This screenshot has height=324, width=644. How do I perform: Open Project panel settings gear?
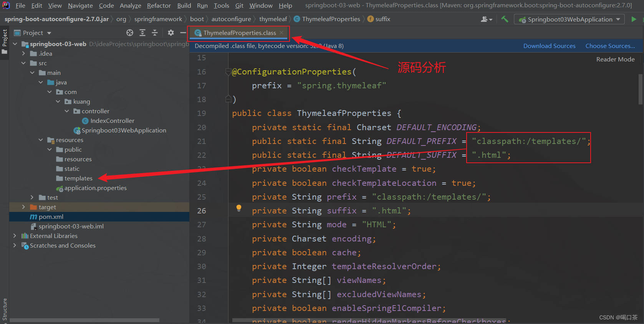point(171,33)
